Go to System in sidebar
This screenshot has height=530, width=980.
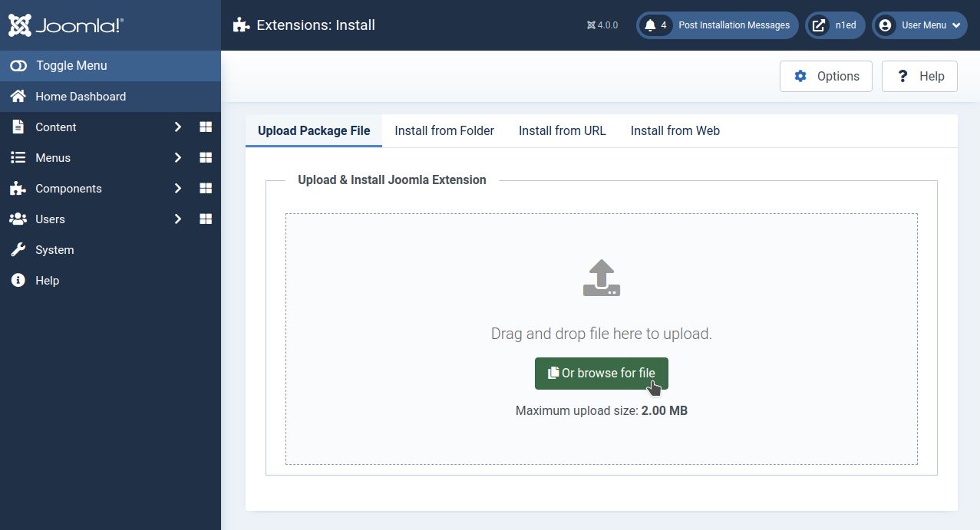coord(54,250)
